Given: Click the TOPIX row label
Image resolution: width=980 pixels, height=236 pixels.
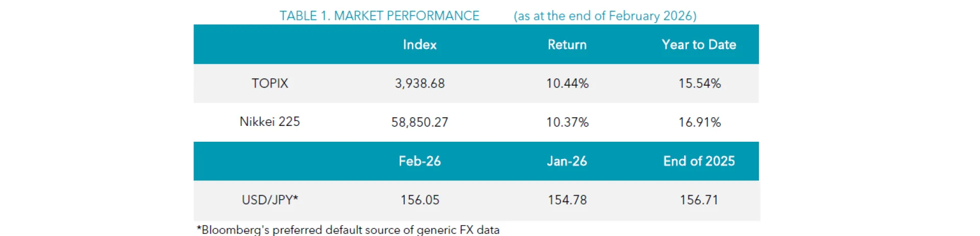Looking at the screenshot, I should click(269, 83).
